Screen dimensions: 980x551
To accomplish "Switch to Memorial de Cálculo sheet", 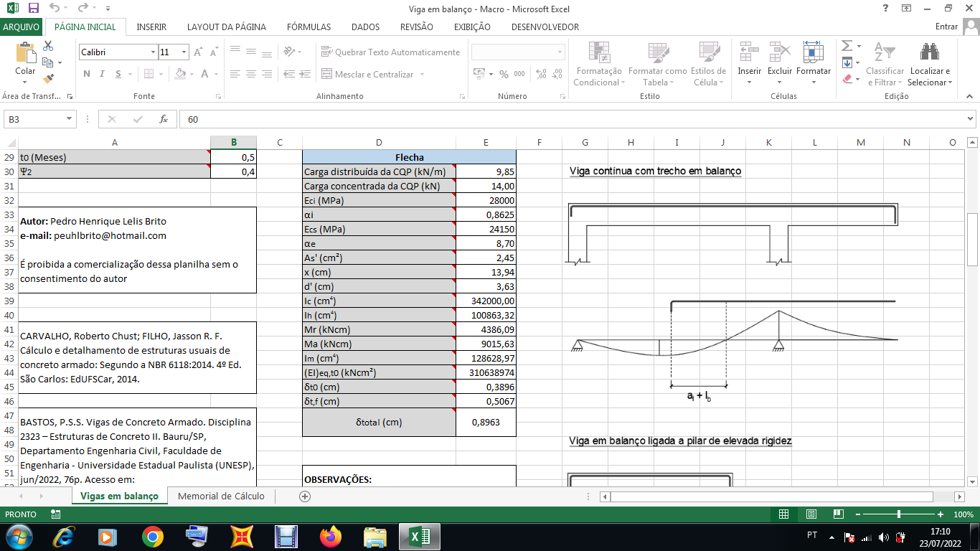I will point(221,496).
